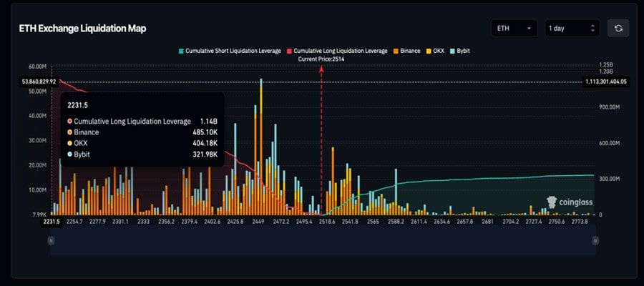Toggle Cumulative Short Liquidation Leverage legend
The width and height of the screenshot is (644, 286).
(230, 51)
